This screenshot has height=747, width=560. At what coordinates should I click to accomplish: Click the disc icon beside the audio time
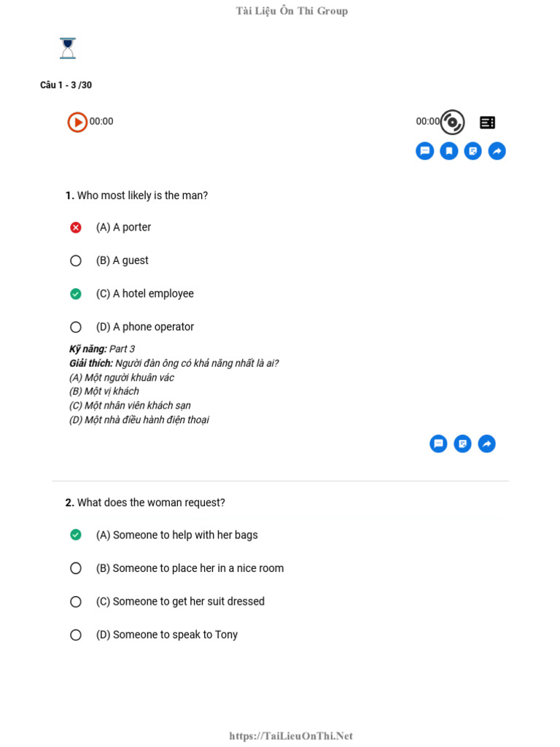452,122
